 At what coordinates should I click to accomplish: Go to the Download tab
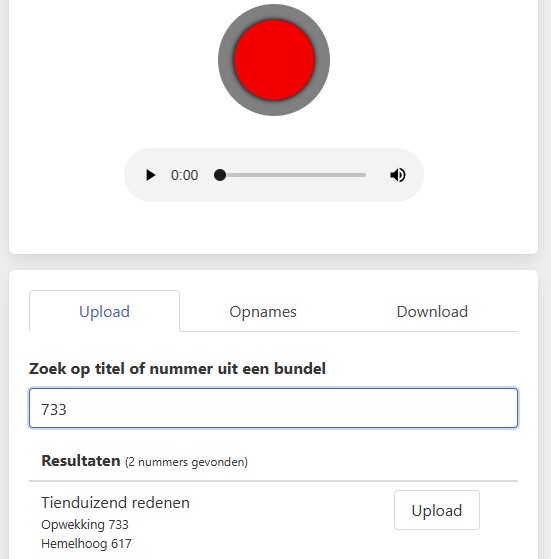coord(432,311)
